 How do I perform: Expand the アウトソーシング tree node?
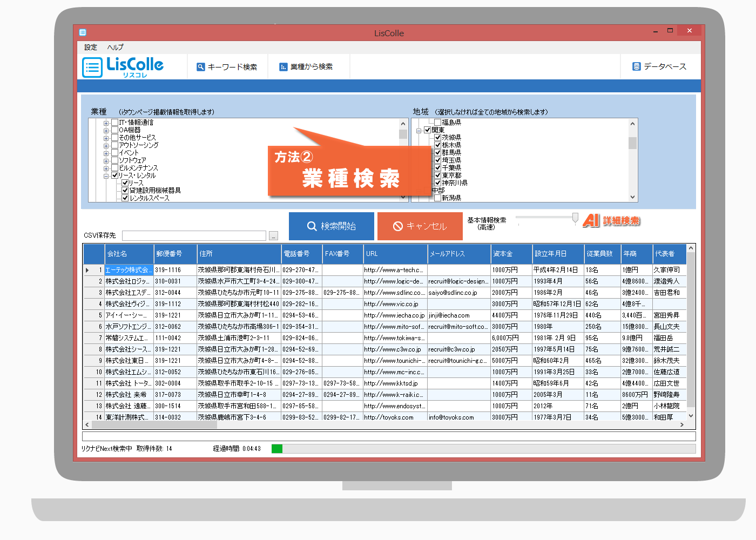click(106, 146)
